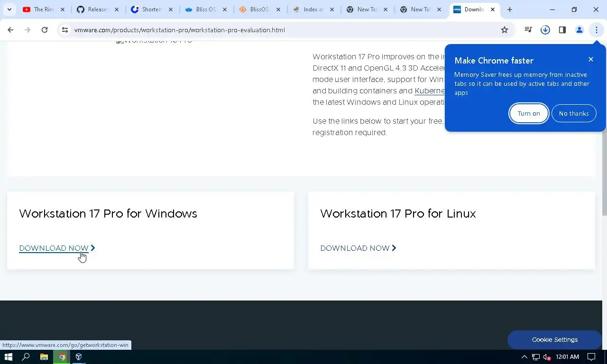
Task: Click 'Workstation 17 Pro for Linux' heading
Action: (398, 213)
